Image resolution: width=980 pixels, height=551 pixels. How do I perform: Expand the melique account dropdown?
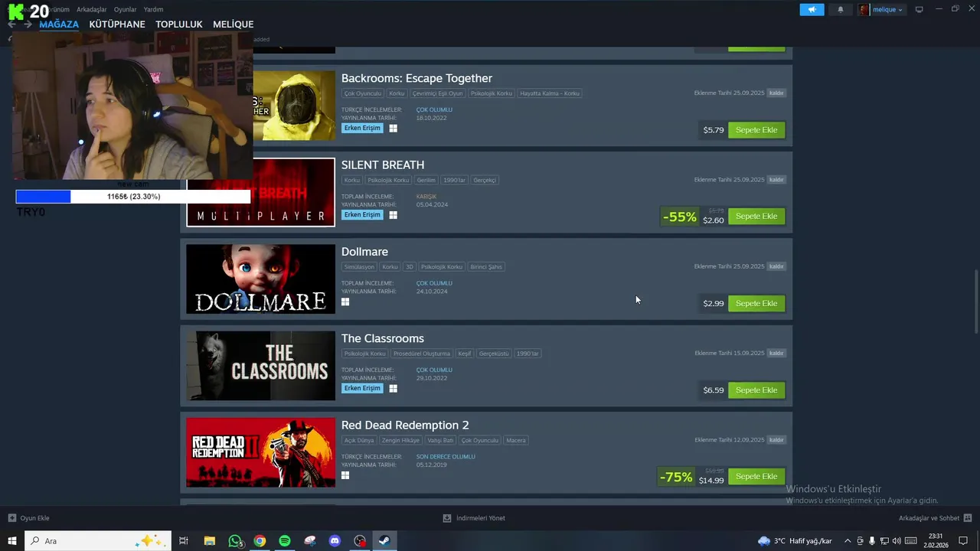[882, 10]
